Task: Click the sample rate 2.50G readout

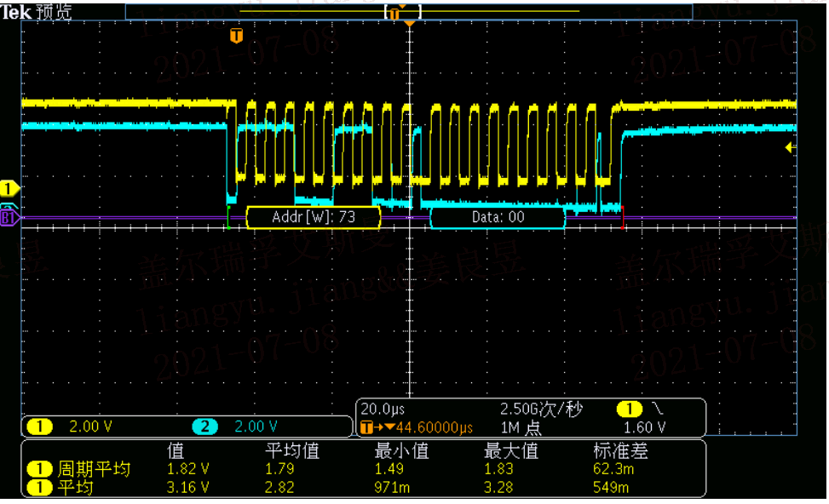Action: [541, 409]
